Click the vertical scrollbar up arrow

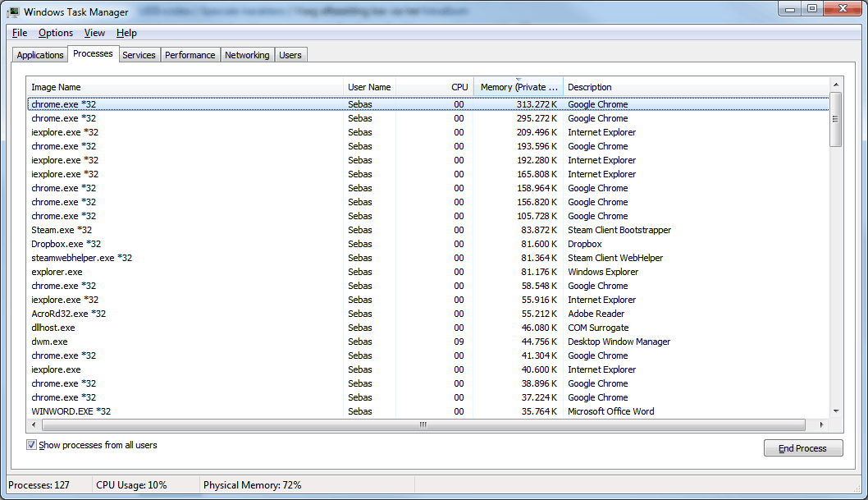coord(836,85)
